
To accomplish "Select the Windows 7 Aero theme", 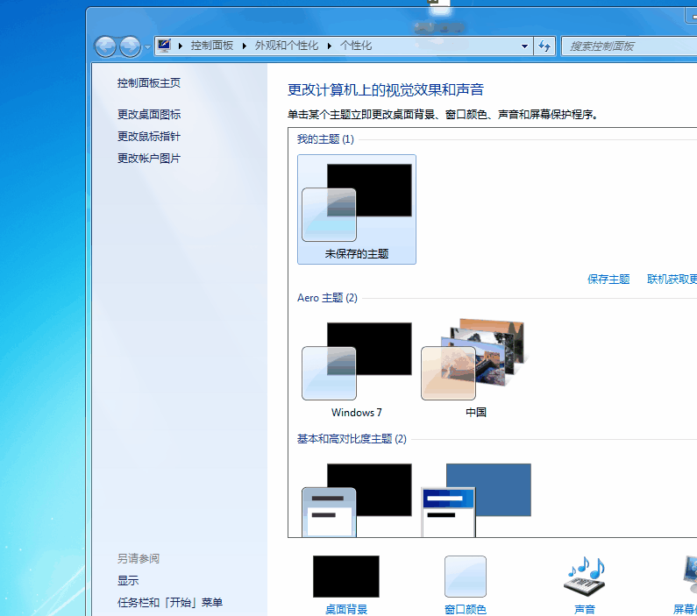I will (x=357, y=369).
